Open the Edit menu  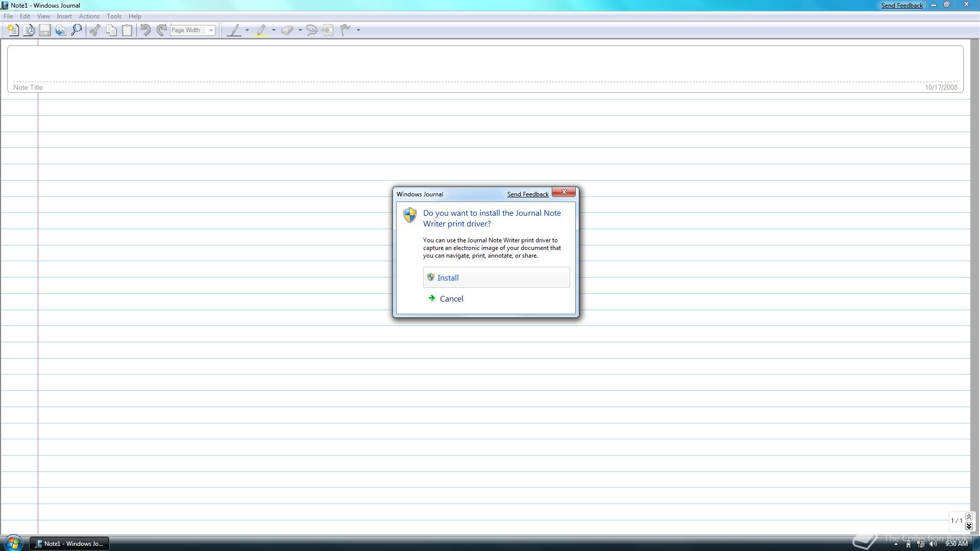pyautogui.click(x=24, y=16)
